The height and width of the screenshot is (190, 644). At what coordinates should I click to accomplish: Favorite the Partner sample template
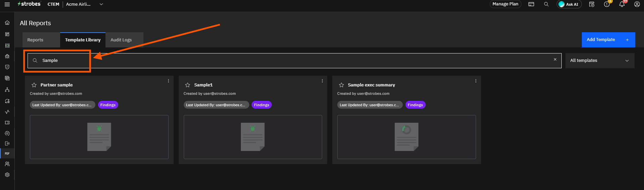tap(34, 85)
